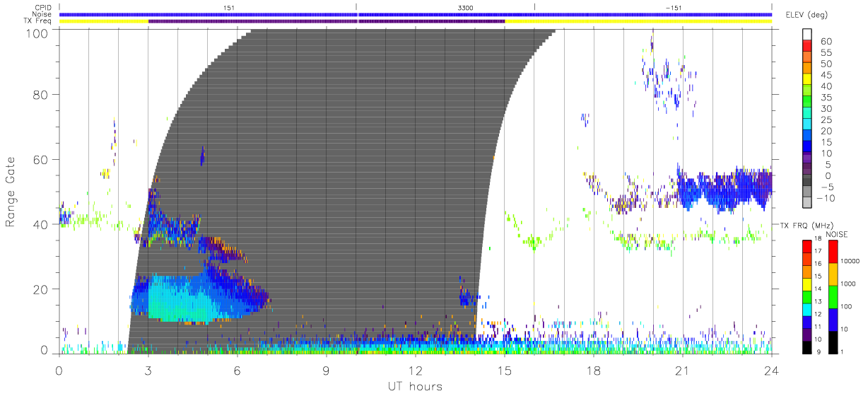Click the 55 tick on ELEV legend

point(826,52)
